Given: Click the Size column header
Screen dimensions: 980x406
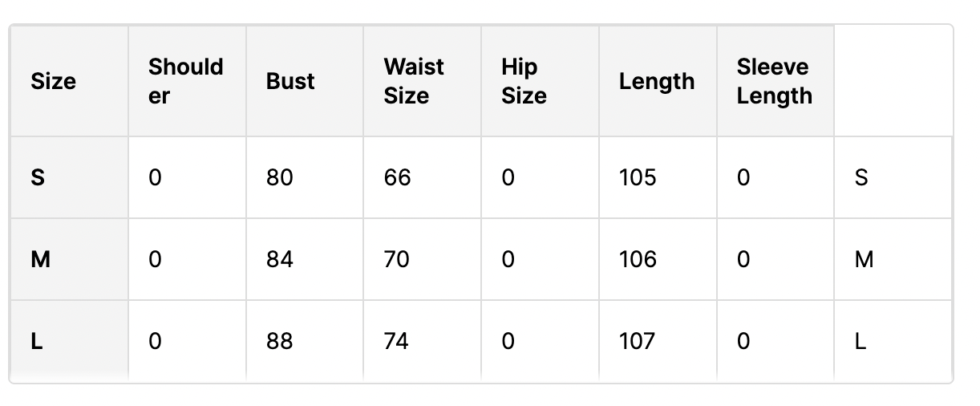Looking at the screenshot, I should coord(69,81).
